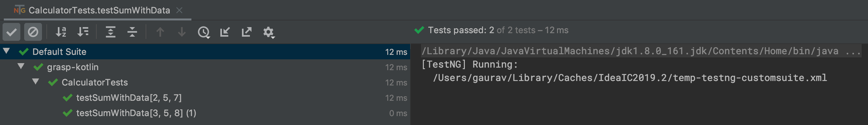
Task: Toggle the Show Passed tests checkmark button
Action: pyautogui.click(x=11, y=32)
